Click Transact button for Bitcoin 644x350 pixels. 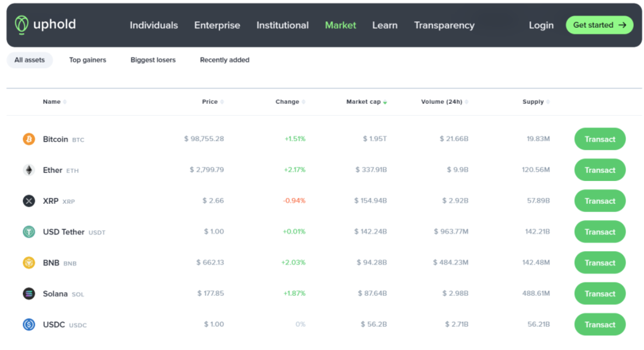point(600,139)
